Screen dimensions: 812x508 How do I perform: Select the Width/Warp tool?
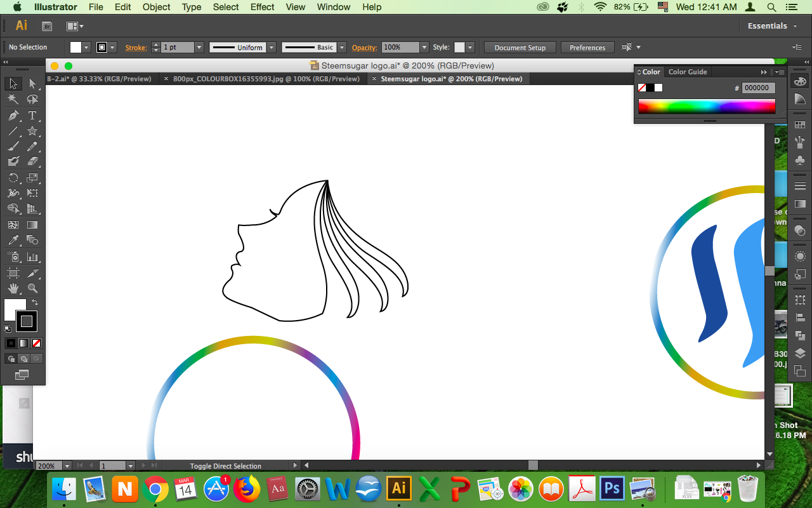click(13, 194)
